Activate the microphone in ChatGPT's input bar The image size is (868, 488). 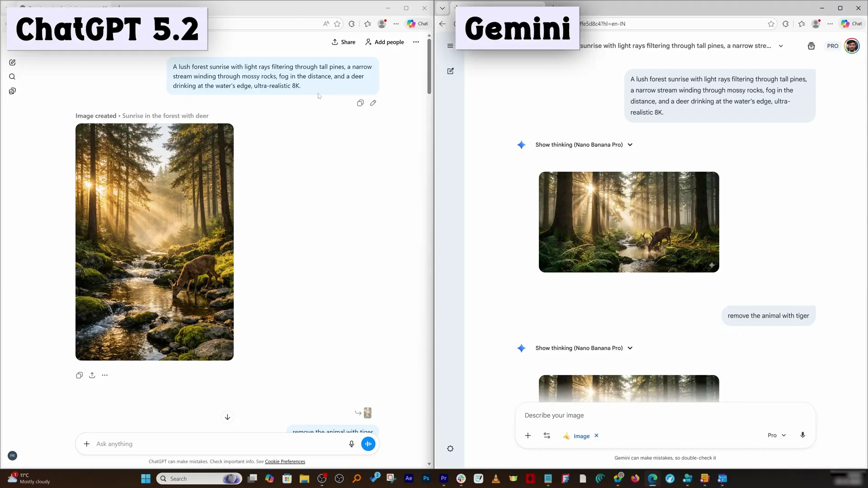click(x=352, y=444)
